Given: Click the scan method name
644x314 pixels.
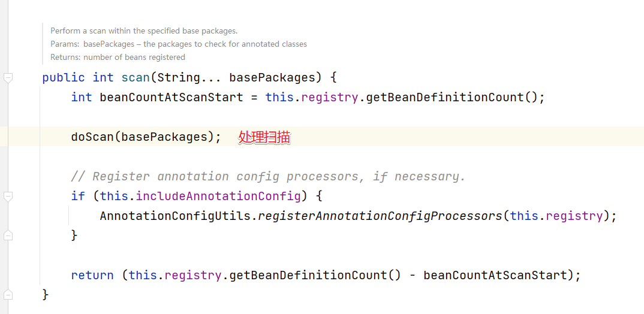Looking at the screenshot, I should pyautogui.click(x=136, y=77).
